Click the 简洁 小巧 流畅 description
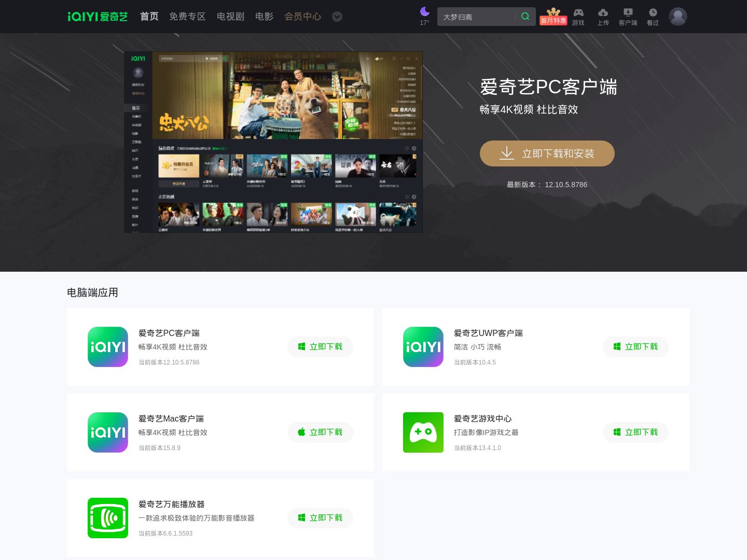 pyautogui.click(x=477, y=347)
